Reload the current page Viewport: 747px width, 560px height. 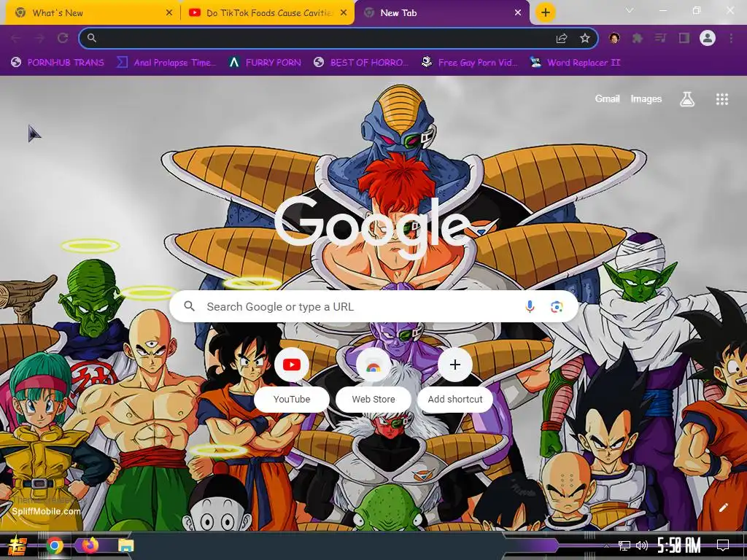(x=63, y=38)
